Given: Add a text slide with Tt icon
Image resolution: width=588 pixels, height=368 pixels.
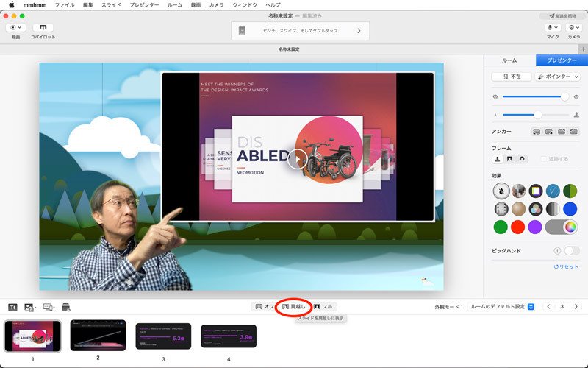Looking at the screenshot, I should tap(12, 307).
